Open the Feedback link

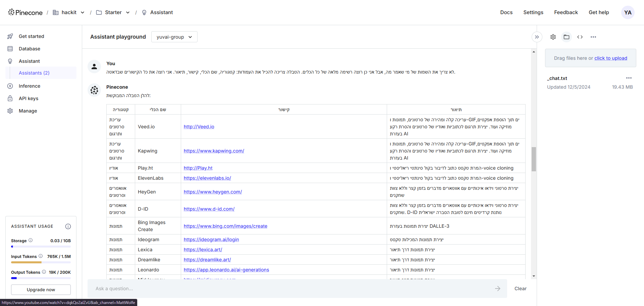[566, 12]
